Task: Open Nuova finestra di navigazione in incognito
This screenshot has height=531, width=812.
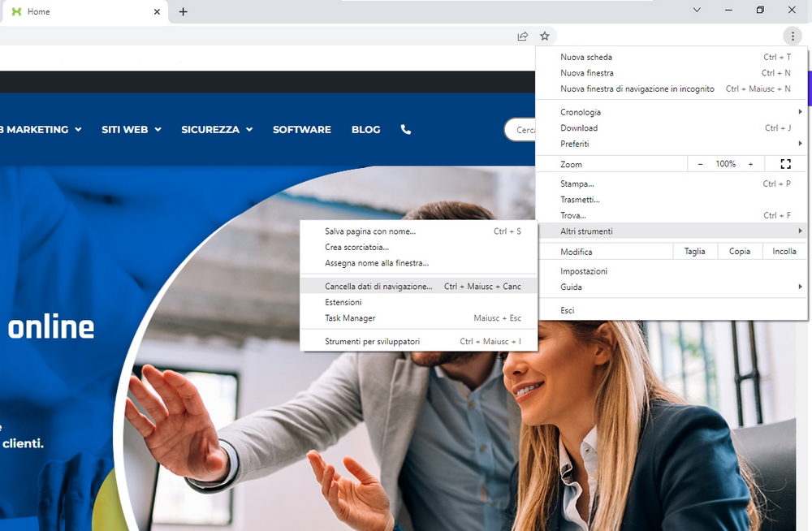Action: click(x=672, y=88)
